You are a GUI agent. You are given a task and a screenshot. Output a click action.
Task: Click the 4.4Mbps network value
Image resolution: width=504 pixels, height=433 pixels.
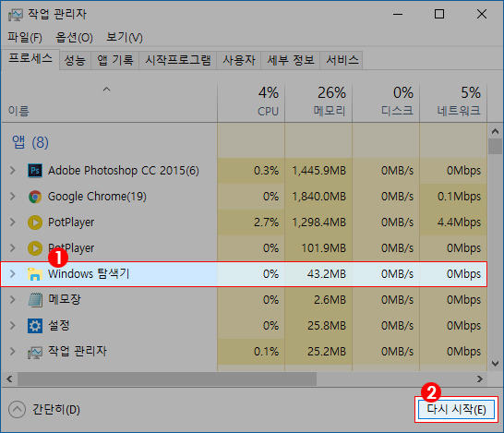pyautogui.click(x=459, y=223)
